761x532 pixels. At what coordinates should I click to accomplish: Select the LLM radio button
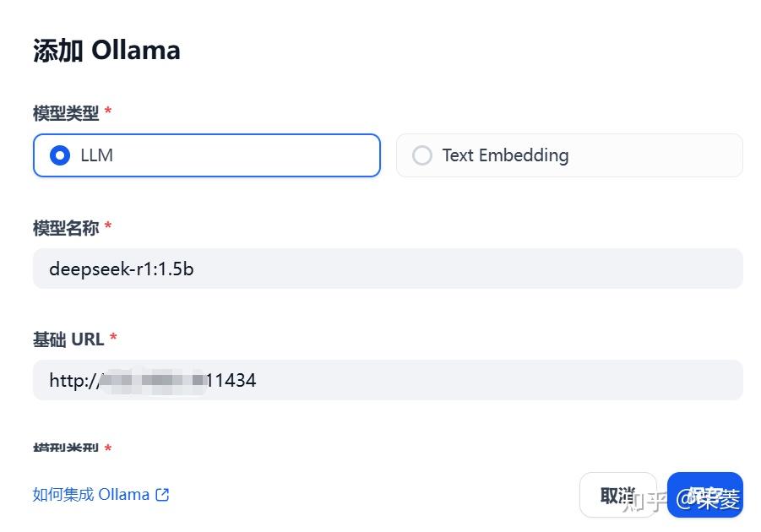click(x=59, y=155)
